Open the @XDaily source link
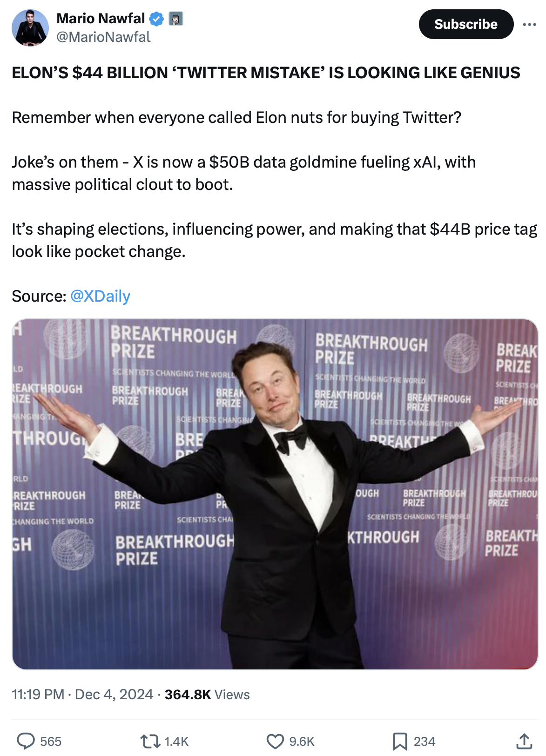The height and width of the screenshot is (756, 546). coord(100,296)
